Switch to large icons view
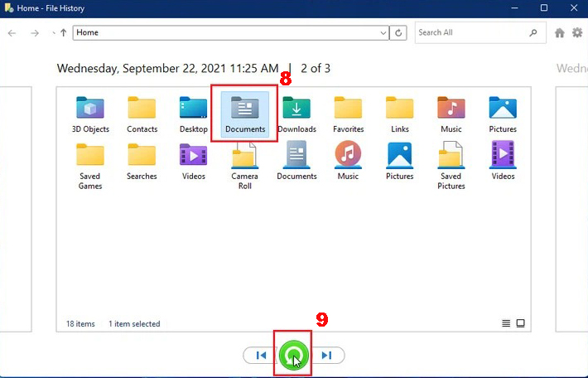The image size is (588, 378). 520,323
